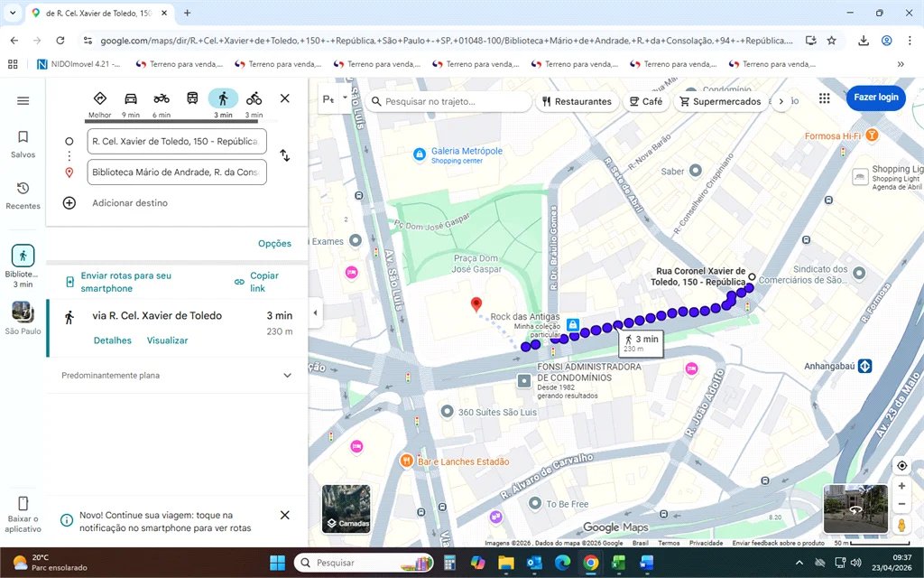This screenshot has height=578, width=924.
Task: Choose driving mode (9 min)
Action: point(130,98)
